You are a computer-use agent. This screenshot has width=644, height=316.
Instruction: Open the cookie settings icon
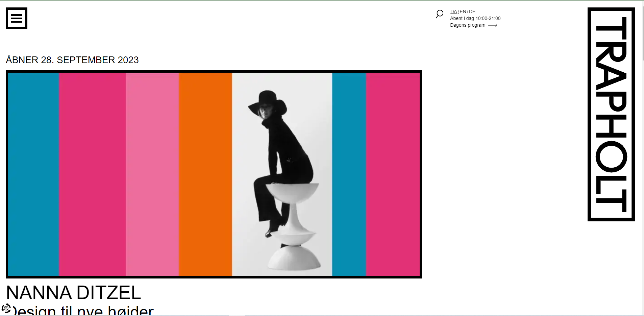pyautogui.click(x=6, y=308)
